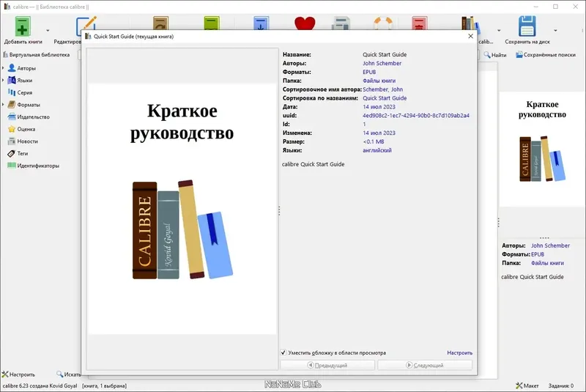
Task: Click John Schember in right details panel
Action: [x=551, y=245]
